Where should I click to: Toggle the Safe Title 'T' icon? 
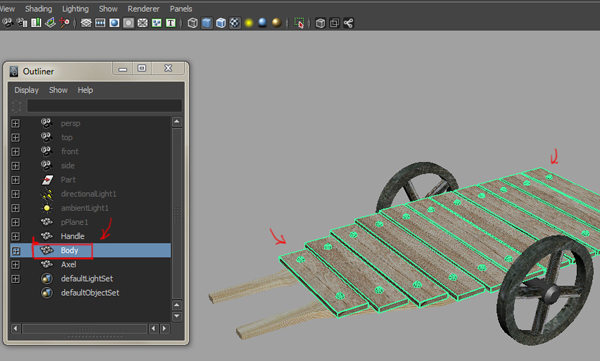coord(171,23)
